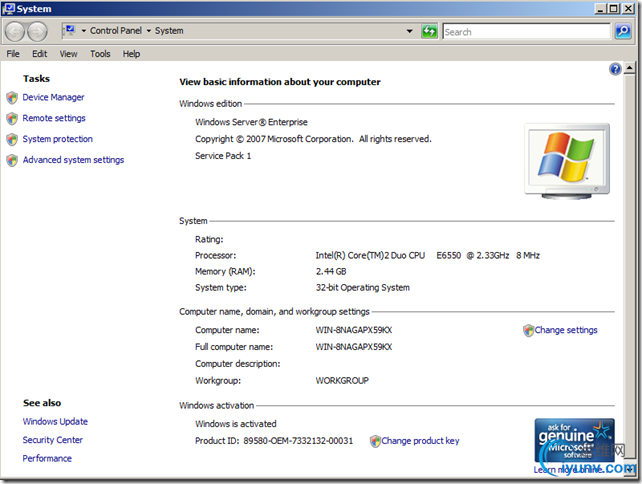Click the Forward navigation arrow button
The height and width of the screenshot is (484, 642).
(x=37, y=32)
